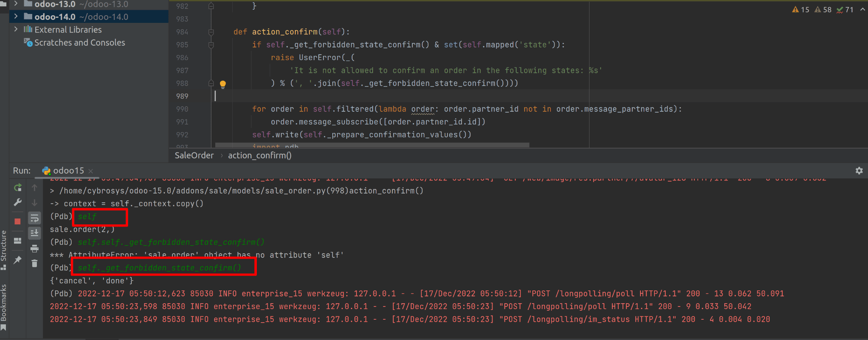
Task: Show the 15 errors indicator
Action: 801,10
